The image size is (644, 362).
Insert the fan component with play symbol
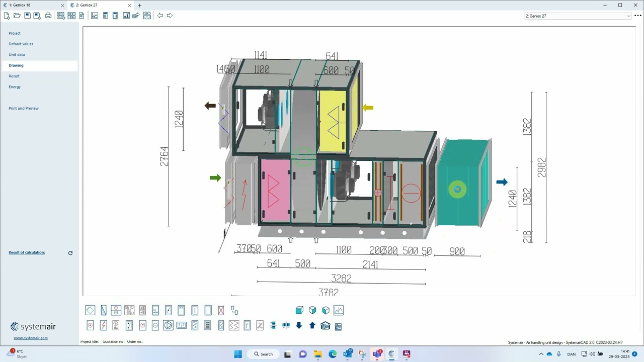168,326
